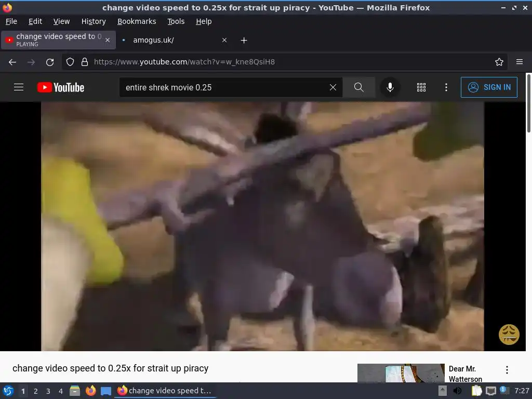Click the show desktop taskbar icon
Screen dimensions: 532x399
[x=106, y=391]
